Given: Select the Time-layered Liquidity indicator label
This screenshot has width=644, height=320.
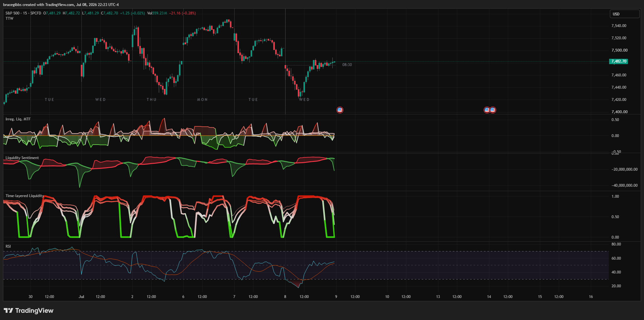Looking at the screenshot, I should pos(25,196).
